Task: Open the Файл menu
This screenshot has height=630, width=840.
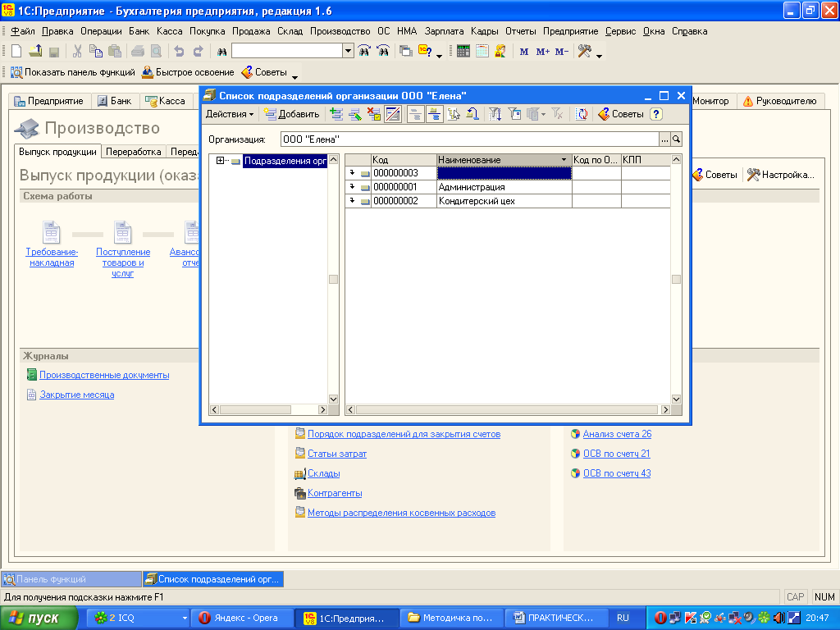Action: tap(23, 31)
